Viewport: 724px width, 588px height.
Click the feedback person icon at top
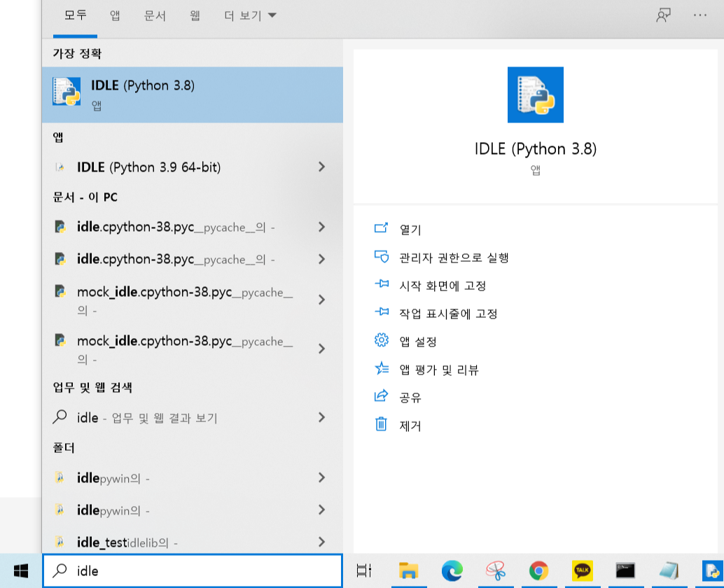pyautogui.click(x=664, y=15)
